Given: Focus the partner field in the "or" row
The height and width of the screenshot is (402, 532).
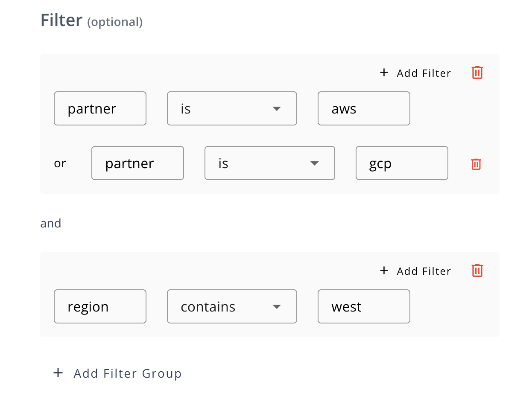Looking at the screenshot, I should click(137, 163).
